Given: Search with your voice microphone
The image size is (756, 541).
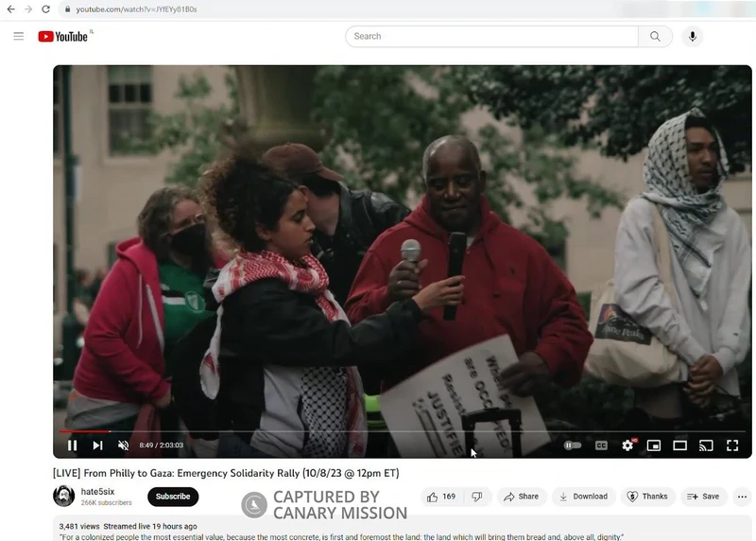Looking at the screenshot, I should (x=693, y=37).
